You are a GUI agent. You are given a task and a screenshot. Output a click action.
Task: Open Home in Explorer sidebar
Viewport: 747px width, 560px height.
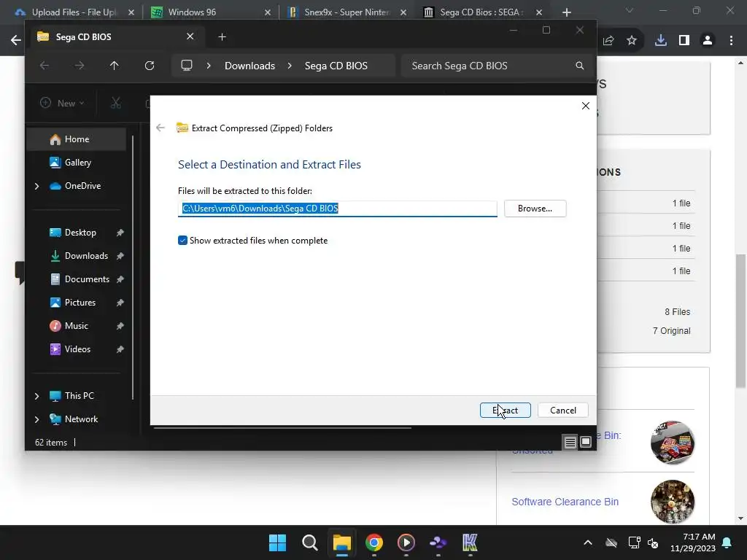pyautogui.click(x=76, y=139)
